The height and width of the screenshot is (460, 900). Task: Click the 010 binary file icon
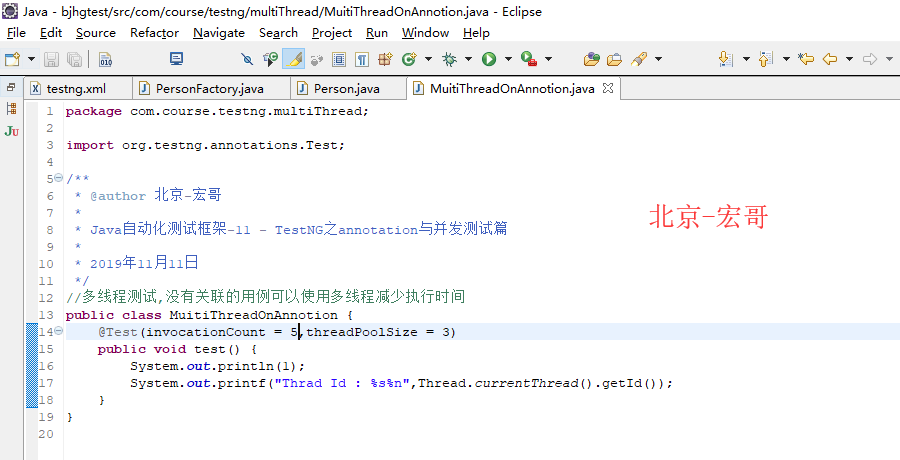coord(106,59)
